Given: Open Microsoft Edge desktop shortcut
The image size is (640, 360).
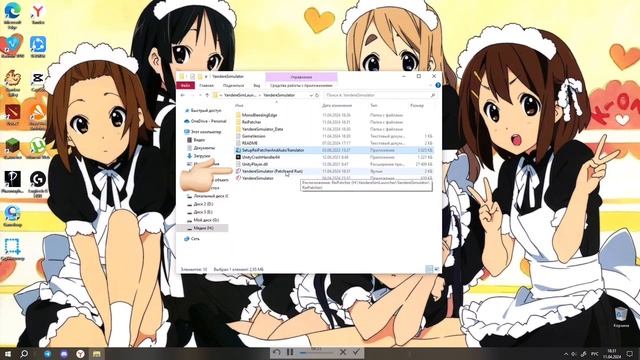Looking at the screenshot, I should click(x=12, y=16).
